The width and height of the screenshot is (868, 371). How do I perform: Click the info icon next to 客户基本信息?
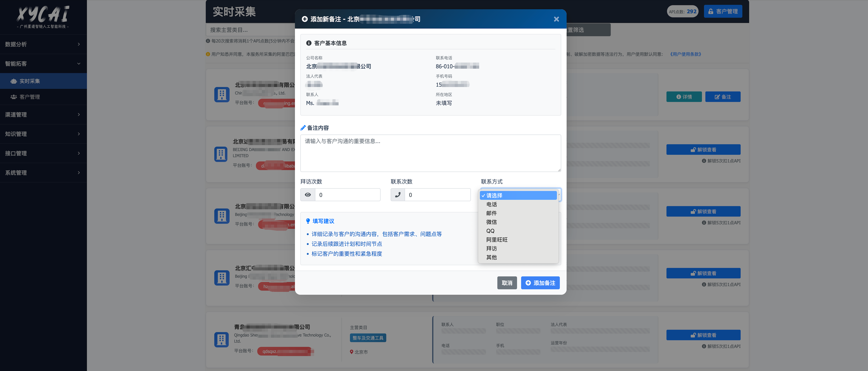pos(309,43)
